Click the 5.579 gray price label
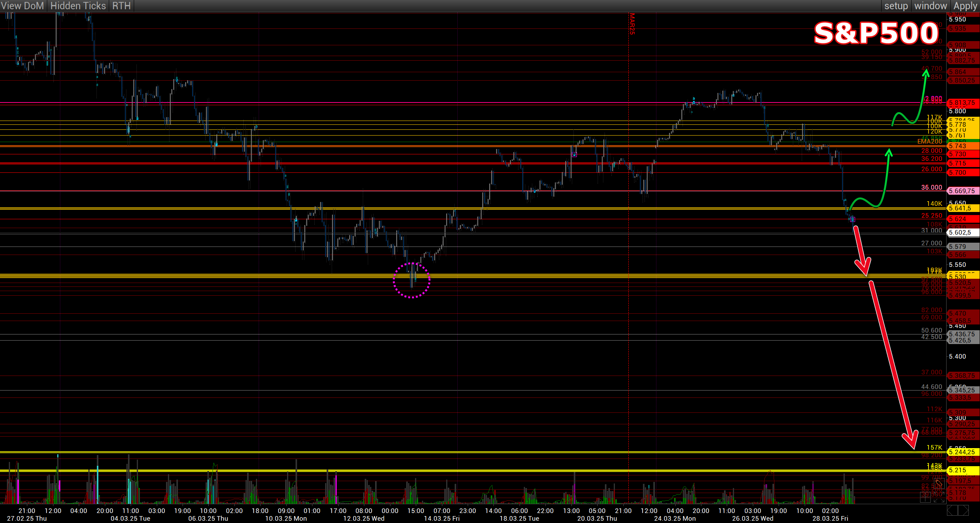 point(963,247)
